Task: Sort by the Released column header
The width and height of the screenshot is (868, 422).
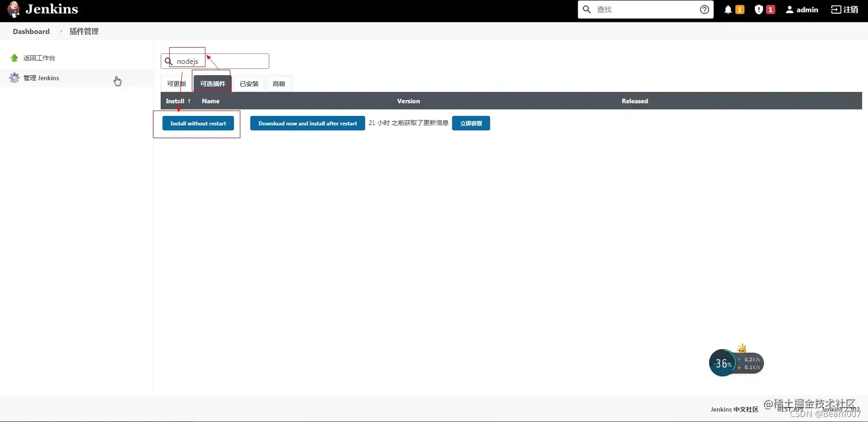Action: click(x=634, y=101)
